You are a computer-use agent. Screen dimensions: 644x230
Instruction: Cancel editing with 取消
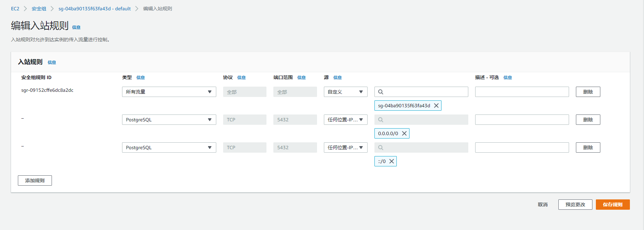point(543,205)
